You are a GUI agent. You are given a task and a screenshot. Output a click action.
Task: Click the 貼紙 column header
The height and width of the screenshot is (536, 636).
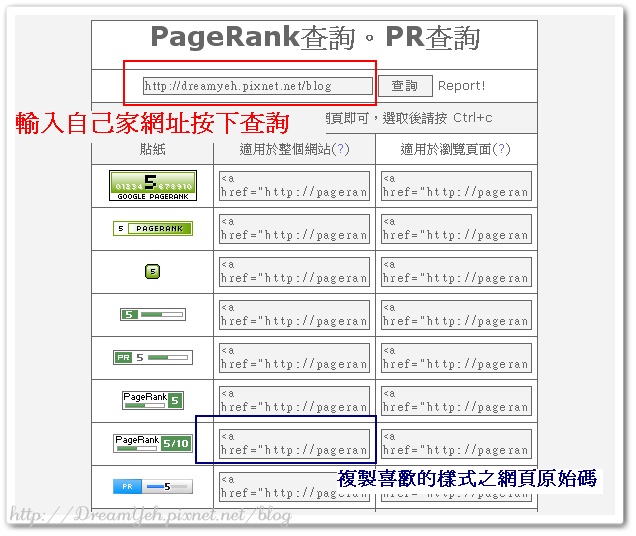(152, 149)
